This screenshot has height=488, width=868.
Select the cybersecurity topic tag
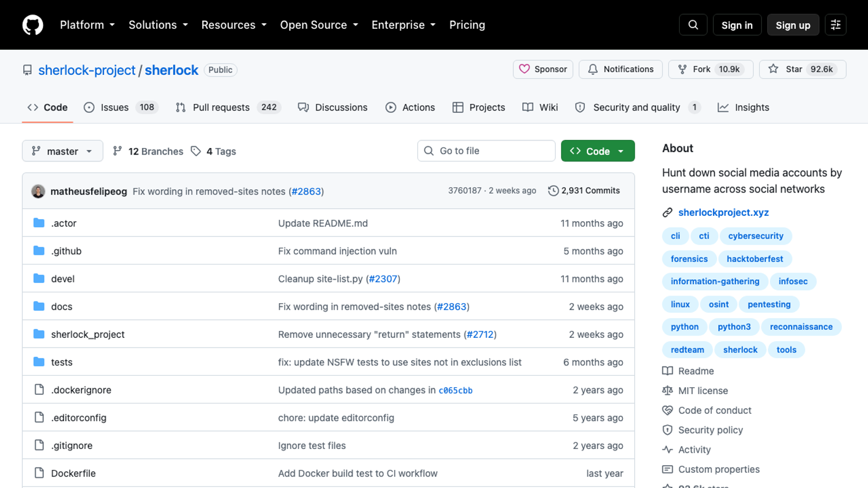tap(756, 236)
